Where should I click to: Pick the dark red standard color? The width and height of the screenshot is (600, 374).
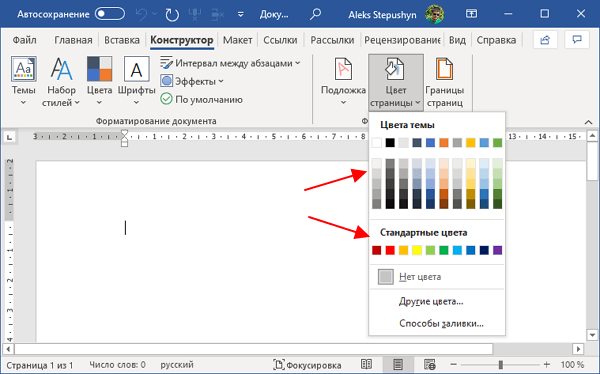(377, 250)
